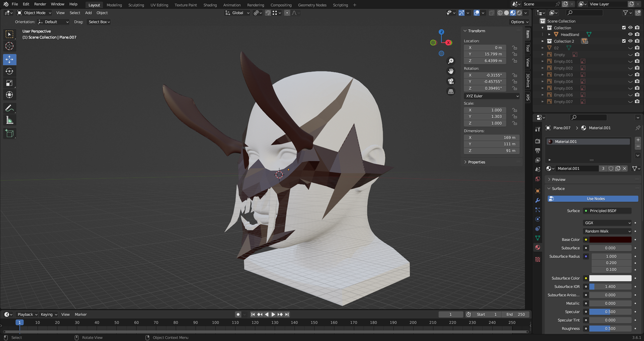Open the World properties tab icon

click(537, 179)
